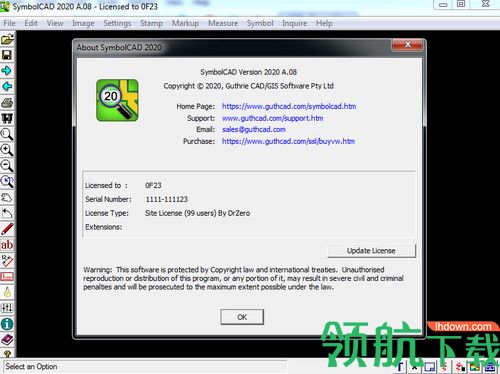The width and height of the screenshot is (500, 374).
Task: Close the About SymbolCAD 2020 dialog
Action: coord(408,45)
